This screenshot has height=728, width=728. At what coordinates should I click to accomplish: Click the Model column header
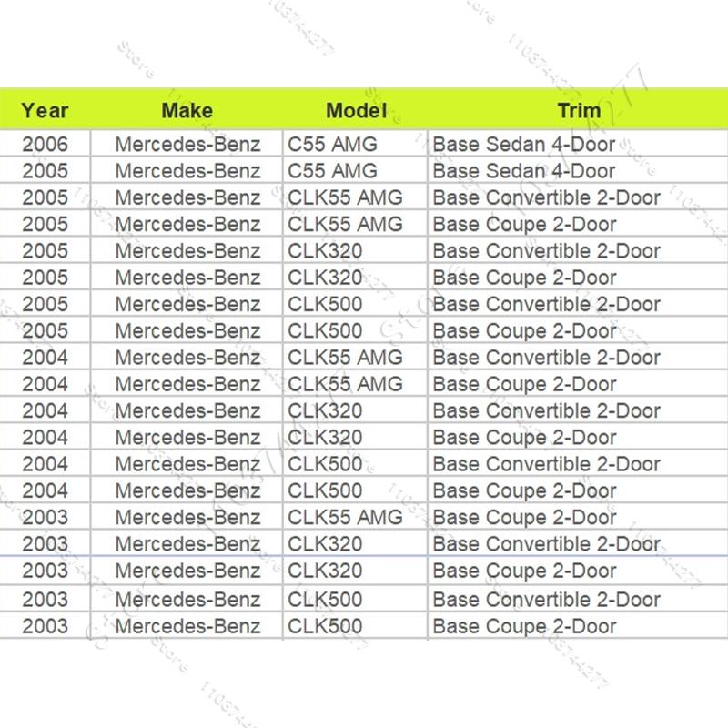[356, 111]
